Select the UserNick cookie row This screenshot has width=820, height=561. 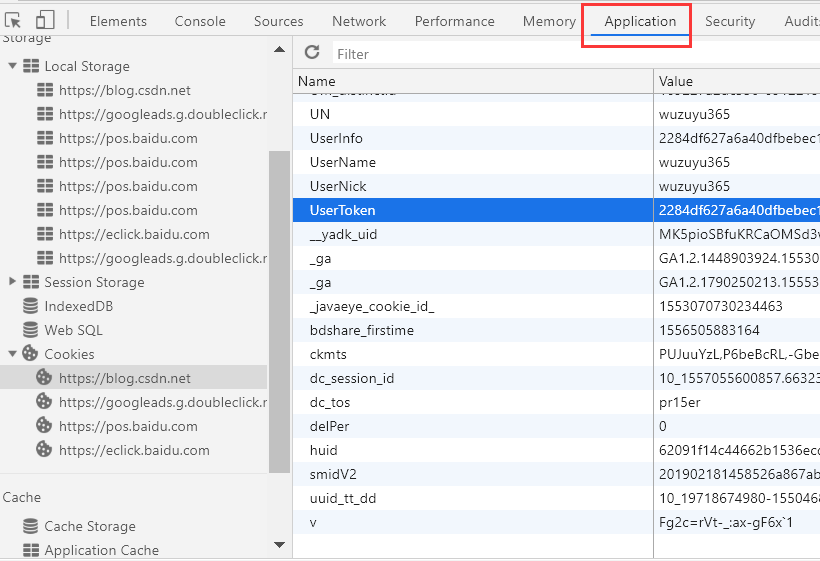coord(556,186)
